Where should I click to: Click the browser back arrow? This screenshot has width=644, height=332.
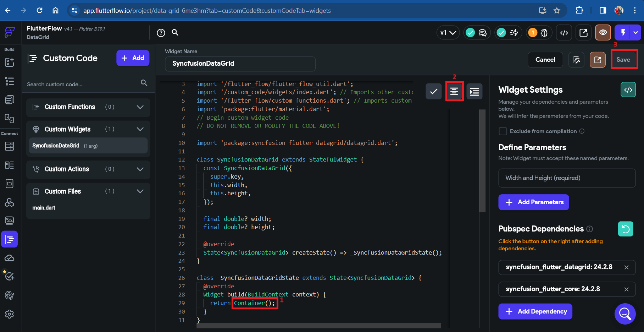tap(8, 10)
